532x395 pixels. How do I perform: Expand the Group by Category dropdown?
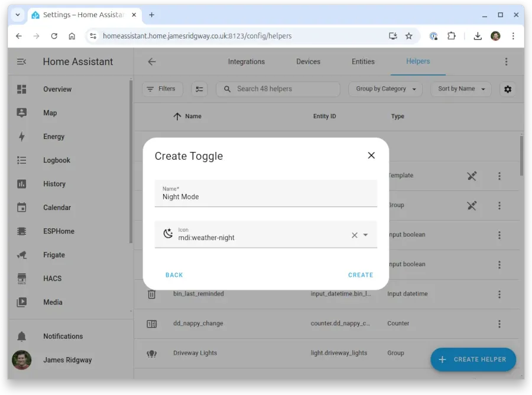coord(385,89)
